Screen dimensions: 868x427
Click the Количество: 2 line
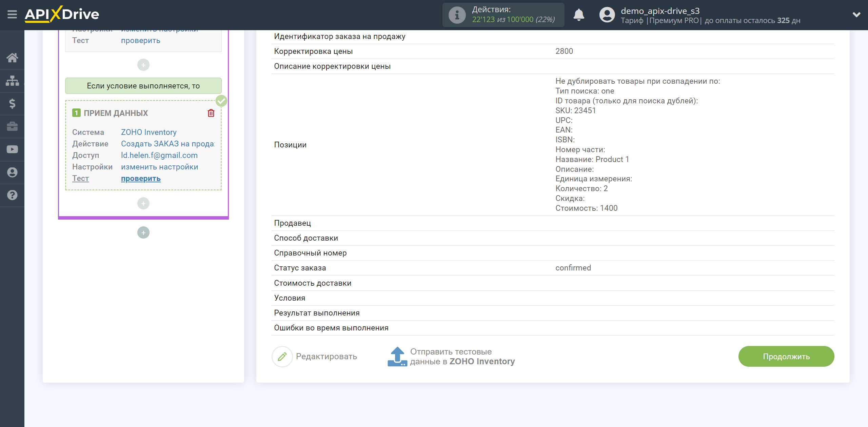(x=581, y=188)
